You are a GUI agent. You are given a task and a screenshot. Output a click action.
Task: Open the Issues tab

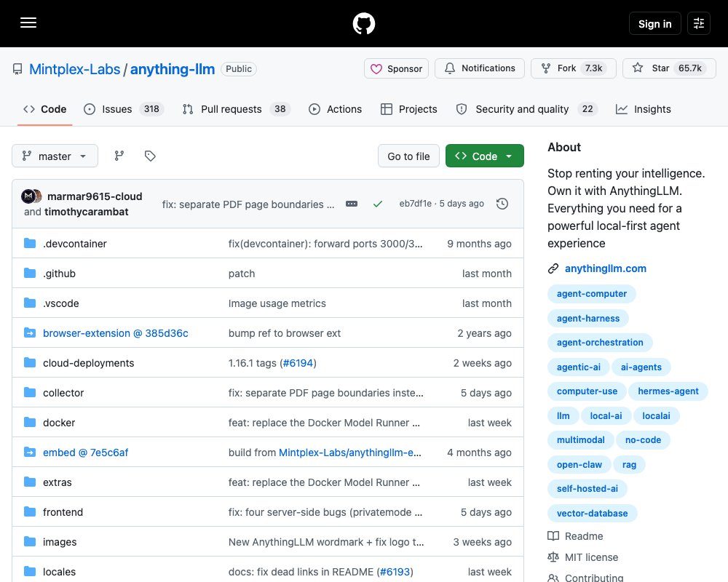click(124, 109)
